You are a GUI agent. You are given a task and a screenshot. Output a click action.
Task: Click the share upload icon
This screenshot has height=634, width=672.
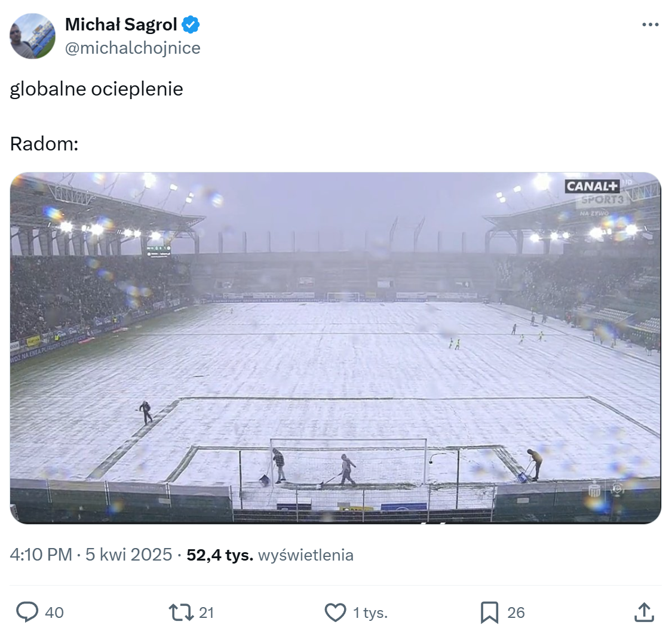[x=643, y=612]
